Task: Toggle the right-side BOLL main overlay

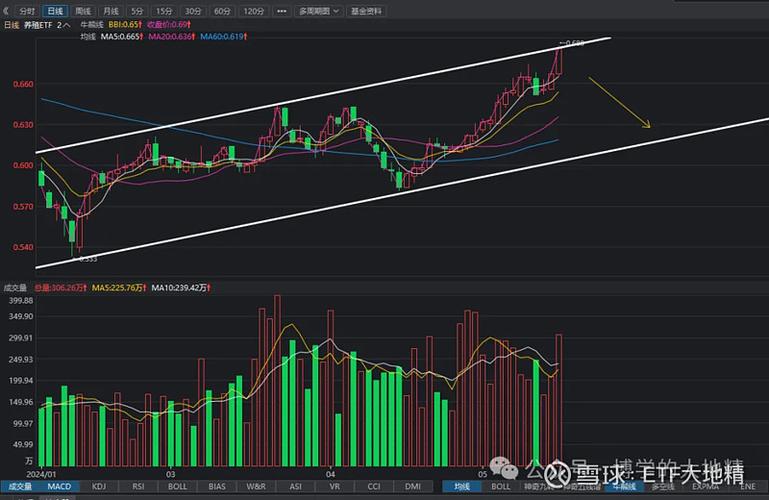Action: click(x=501, y=486)
